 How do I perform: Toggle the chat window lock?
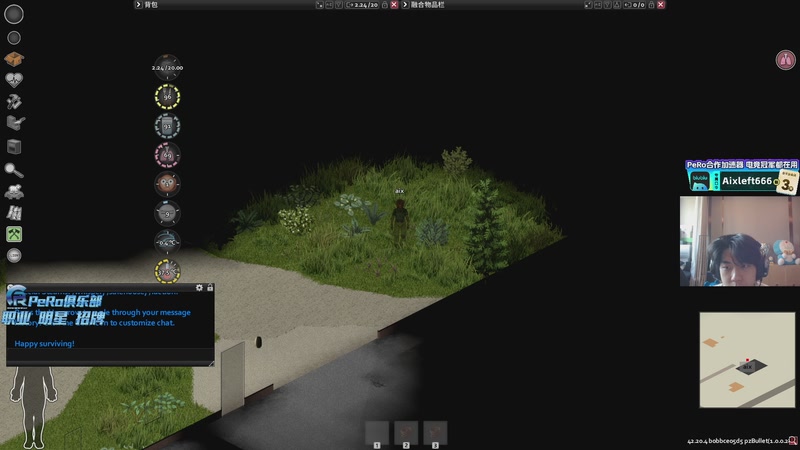click(x=210, y=288)
